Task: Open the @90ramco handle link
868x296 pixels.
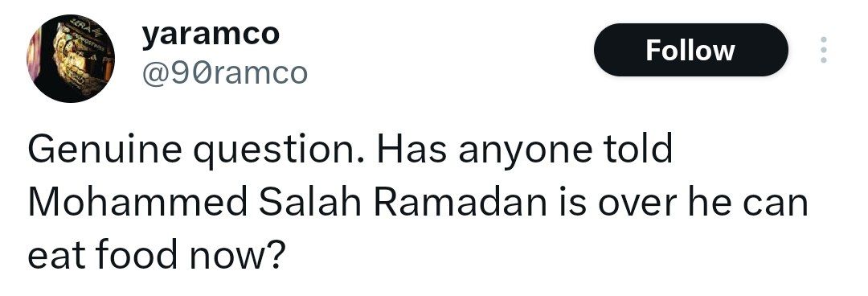Action: [x=224, y=72]
